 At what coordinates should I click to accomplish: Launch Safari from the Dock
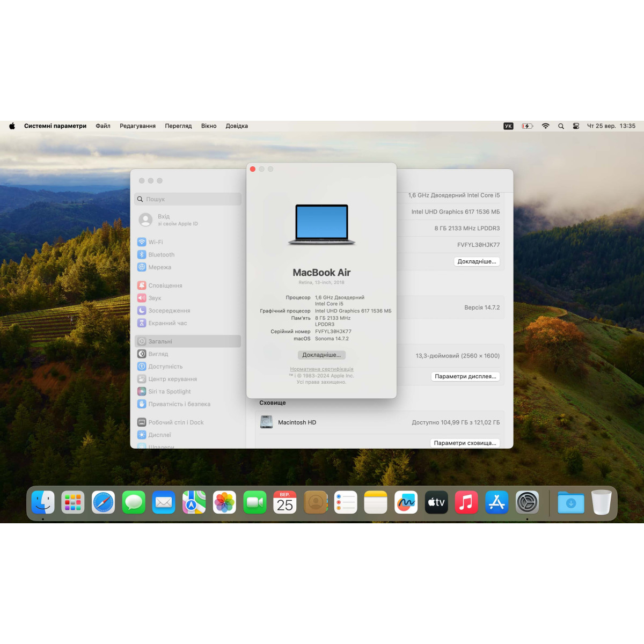pos(103,503)
